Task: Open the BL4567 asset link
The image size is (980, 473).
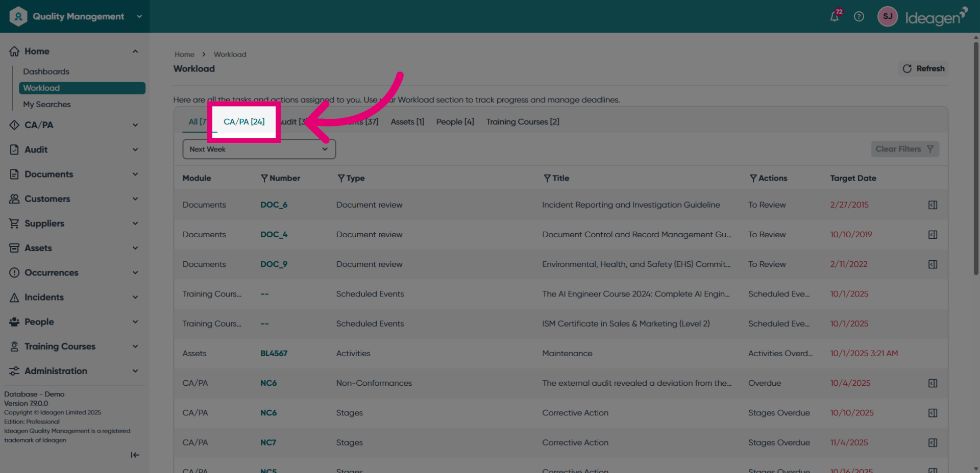Action: tap(274, 354)
